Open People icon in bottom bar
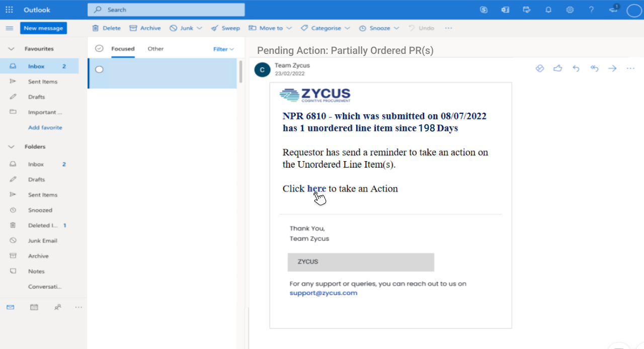644x349 pixels. coord(58,307)
